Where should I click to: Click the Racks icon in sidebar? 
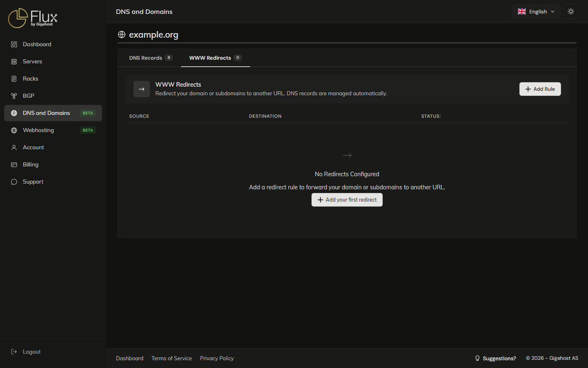(x=14, y=79)
